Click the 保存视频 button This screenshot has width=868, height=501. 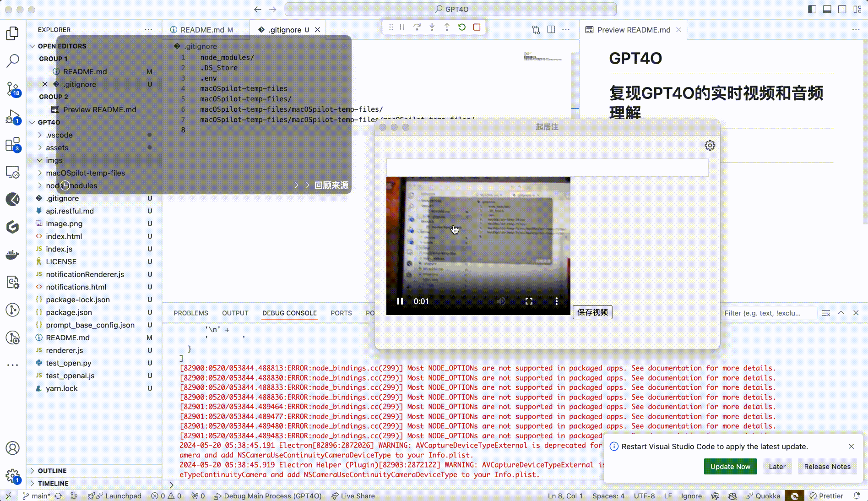(592, 312)
